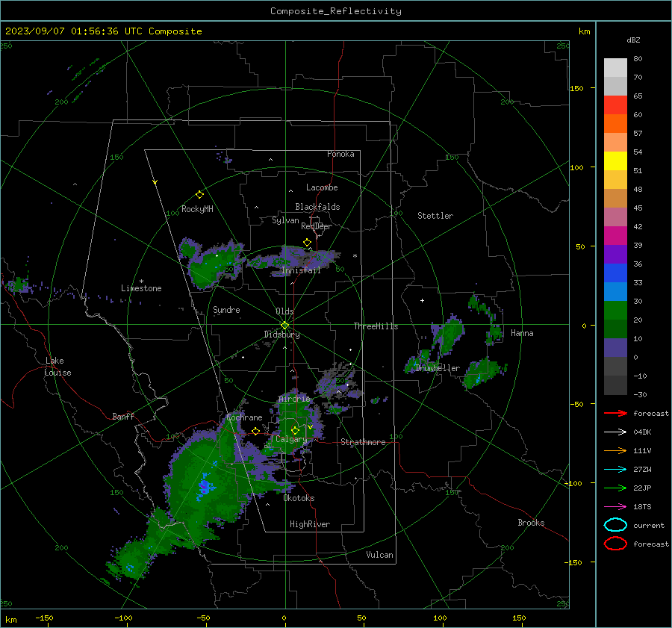Screen dimensions: 672x628
Task: Click the Lacombe city label
Action: 322,187
